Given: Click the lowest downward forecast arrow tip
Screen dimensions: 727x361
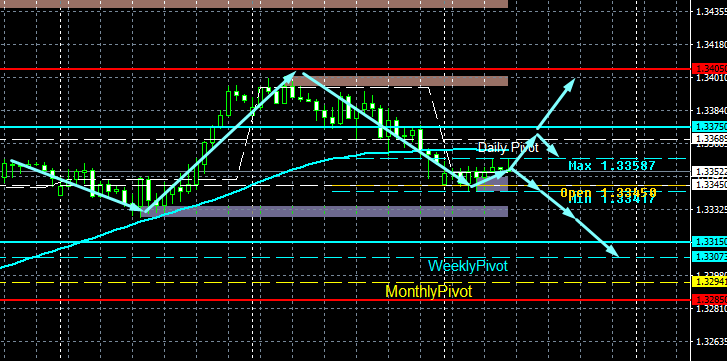Looking at the screenshot, I should point(614,253).
